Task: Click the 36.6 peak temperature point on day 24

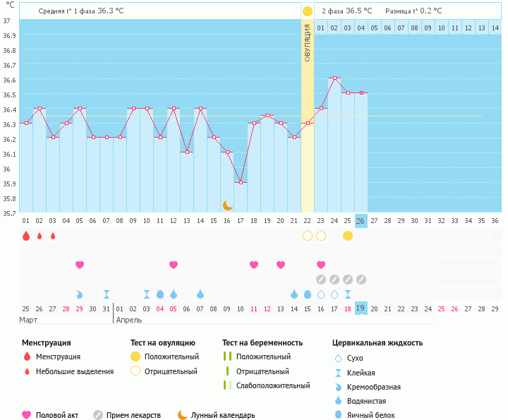Action: tap(334, 78)
